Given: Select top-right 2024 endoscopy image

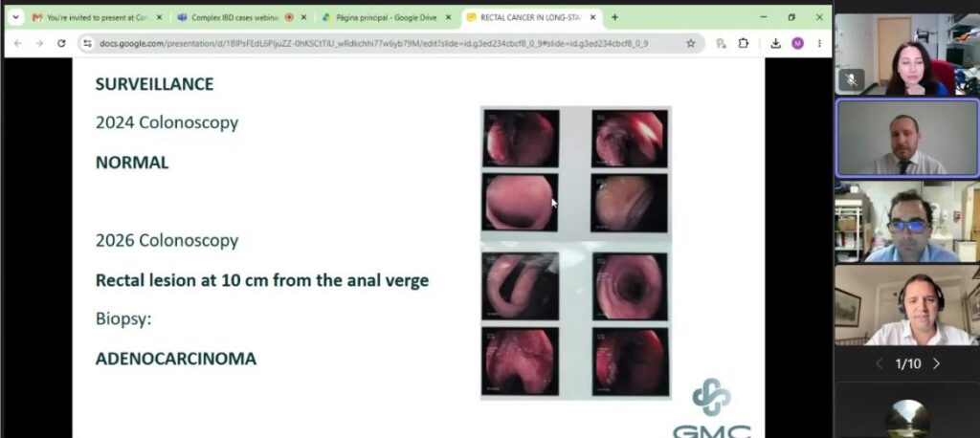Looking at the screenshot, I should (630, 139).
